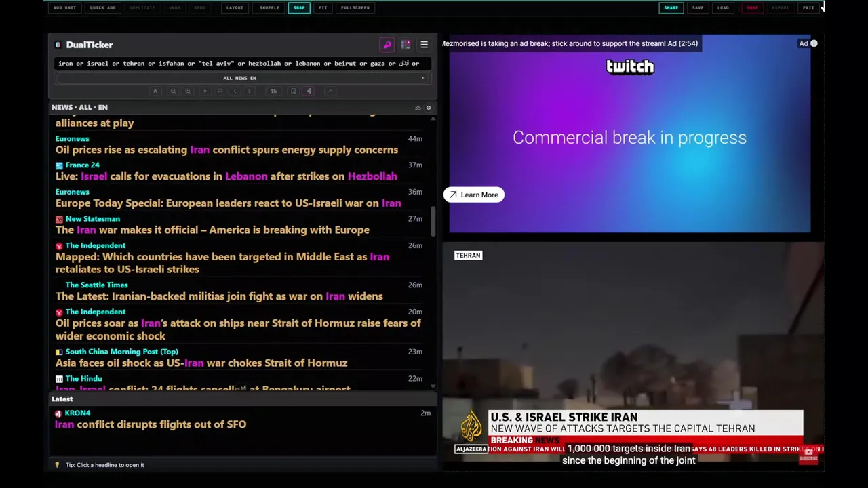Click the double-chevron jump to top icon
The width and height of the screenshot is (868, 488).
pos(220,91)
